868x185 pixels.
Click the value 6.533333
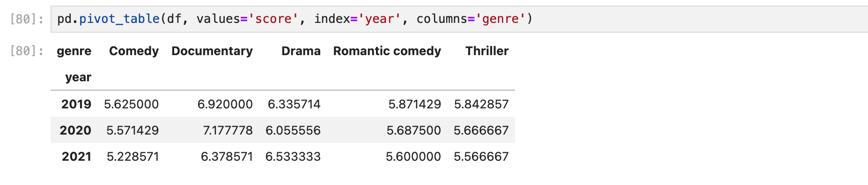point(293,156)
